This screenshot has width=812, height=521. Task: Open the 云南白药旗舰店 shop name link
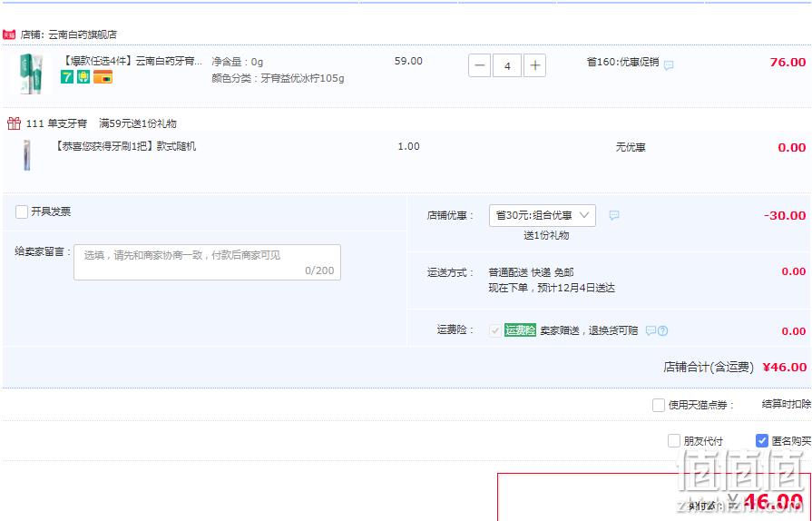pyautogui.click(x=83, y=34)
